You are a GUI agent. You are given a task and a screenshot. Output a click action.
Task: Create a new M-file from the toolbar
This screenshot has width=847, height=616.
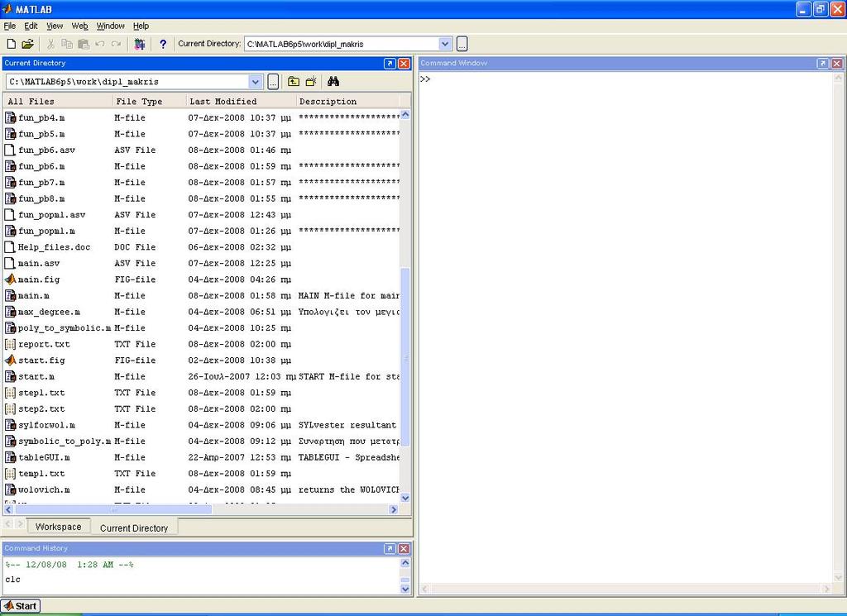tap(11, 44)
